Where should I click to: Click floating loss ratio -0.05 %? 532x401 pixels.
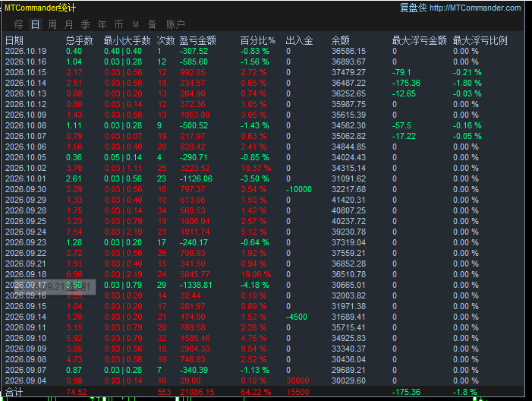(467, 136)
